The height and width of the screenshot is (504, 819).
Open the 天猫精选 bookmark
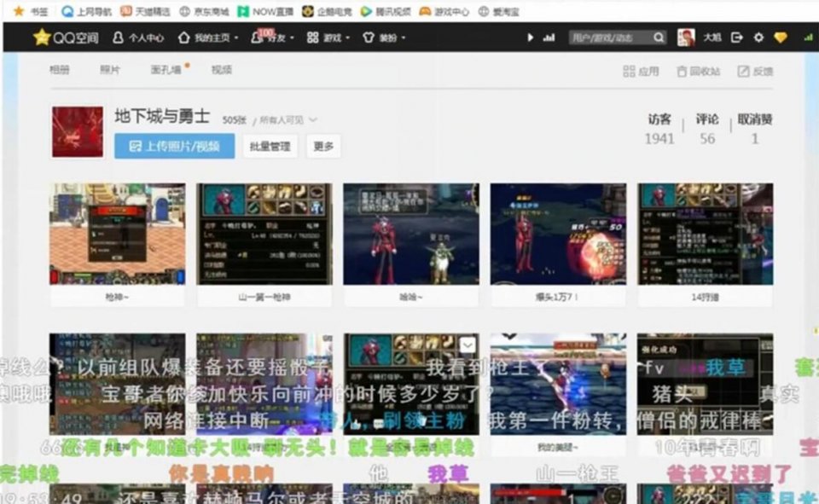click(145, 11)
